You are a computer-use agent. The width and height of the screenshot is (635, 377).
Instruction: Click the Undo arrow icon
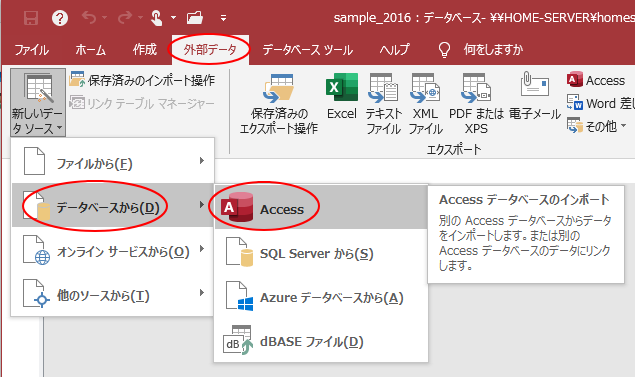[89, 17]
